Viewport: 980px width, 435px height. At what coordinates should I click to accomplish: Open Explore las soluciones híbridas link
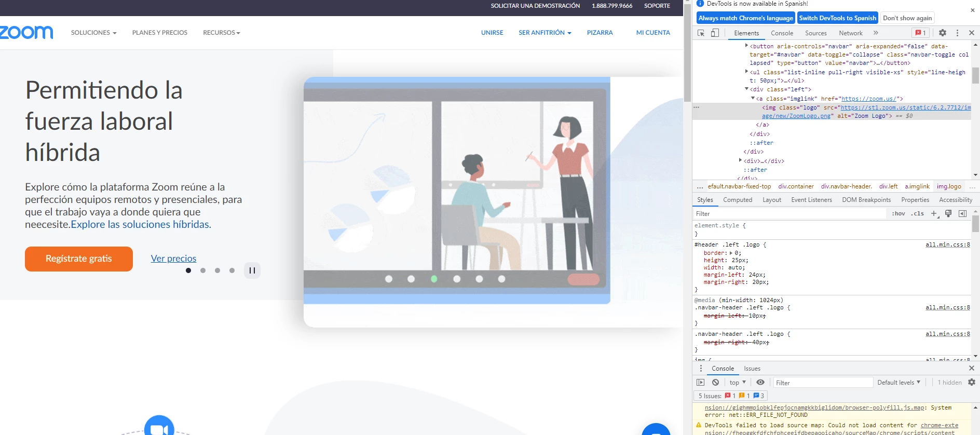[141, 224]
